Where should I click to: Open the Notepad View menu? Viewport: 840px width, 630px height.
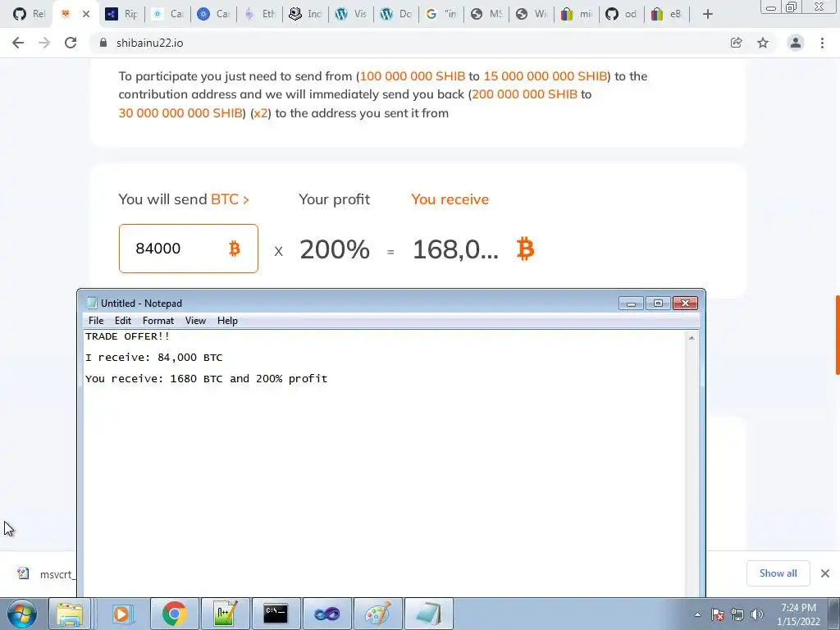pyautogui.click(x=195, y=321)
